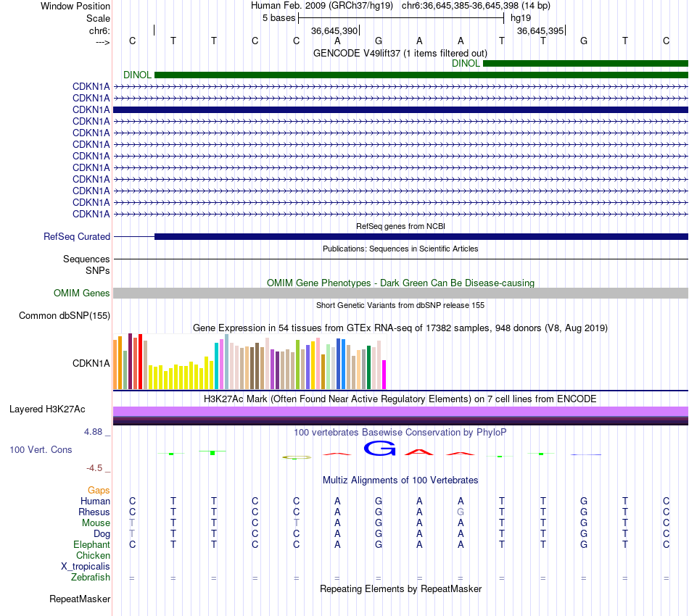
Task: Click the magenta last bar in GTEx chart
Action: point(384,375)
